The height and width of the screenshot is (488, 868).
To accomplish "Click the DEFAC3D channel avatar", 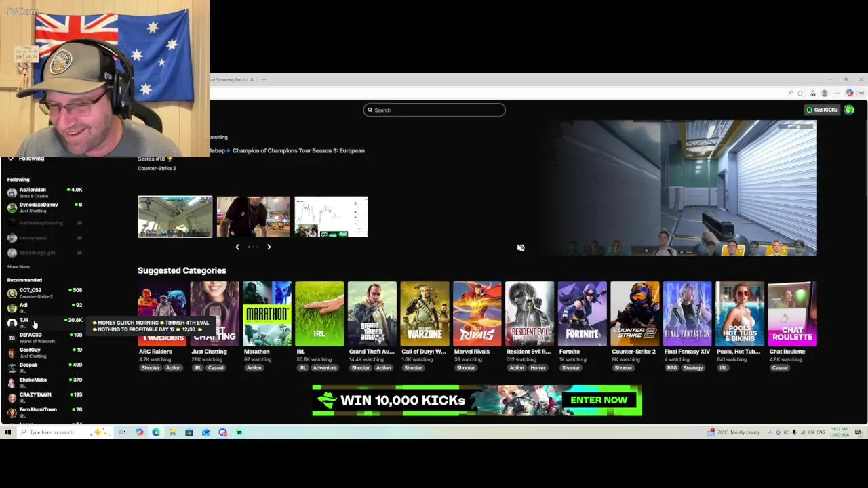I will coord(12,338).
